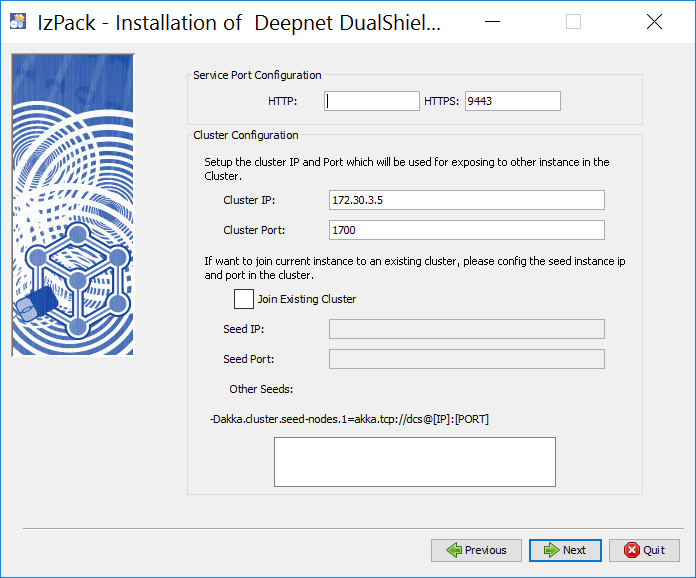Viewport: 696px width, 578px height.
Task: Click the Seed IP text field
Action: [466, 329]
